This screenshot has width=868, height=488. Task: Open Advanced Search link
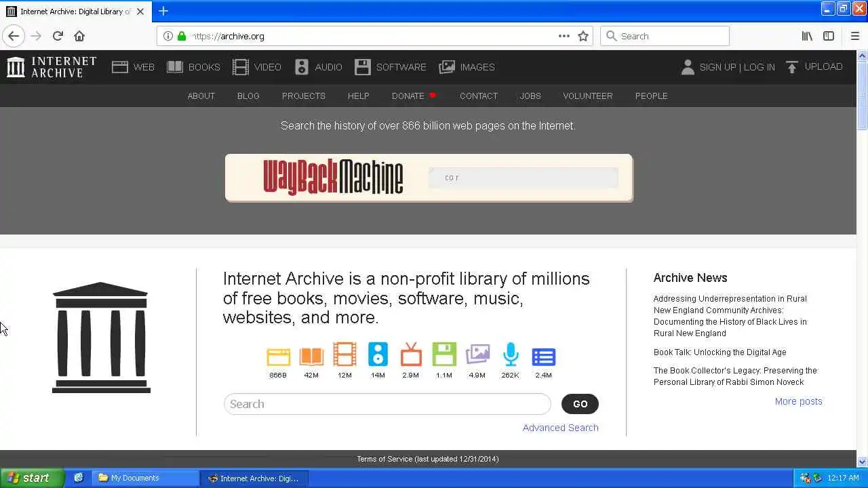pos(560,428)
